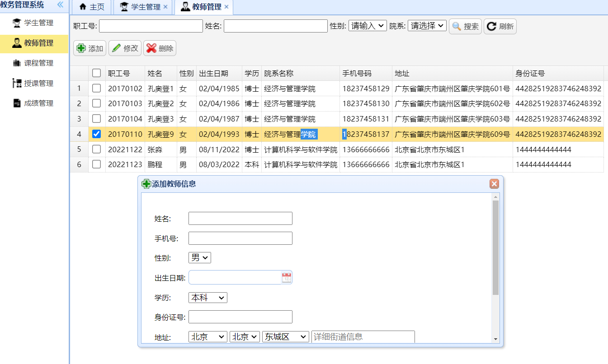Click the 搜索 button
Viewport: 608px width, 364px height.
coord(465,26)
